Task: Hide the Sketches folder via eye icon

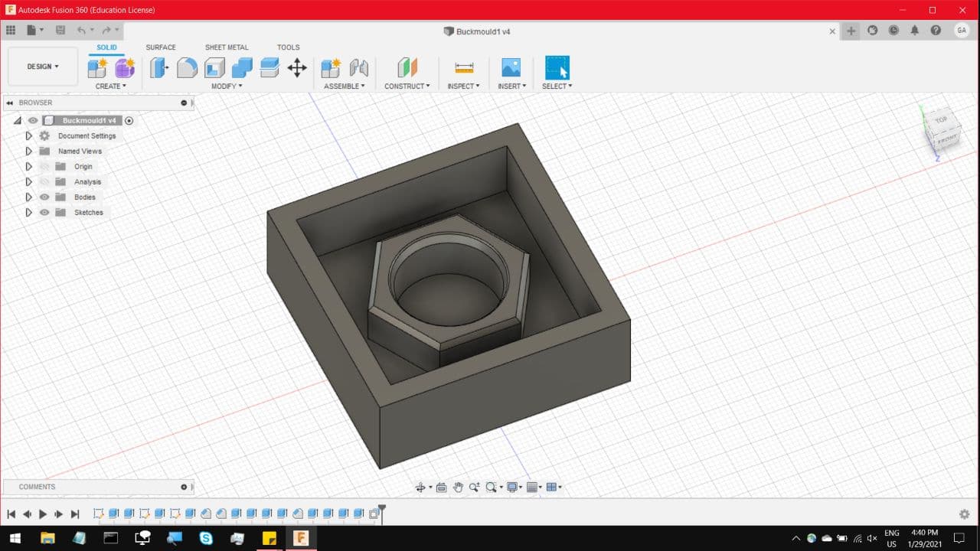Action: click(x=44, y=212)
